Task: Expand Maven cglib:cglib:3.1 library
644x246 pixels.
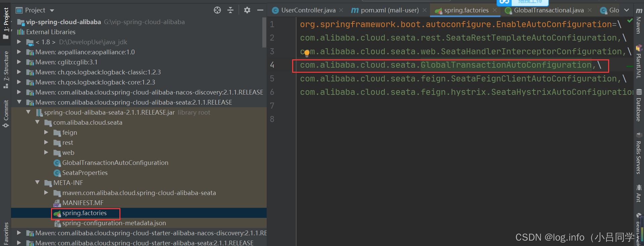Action: click(x=19, y=62)
